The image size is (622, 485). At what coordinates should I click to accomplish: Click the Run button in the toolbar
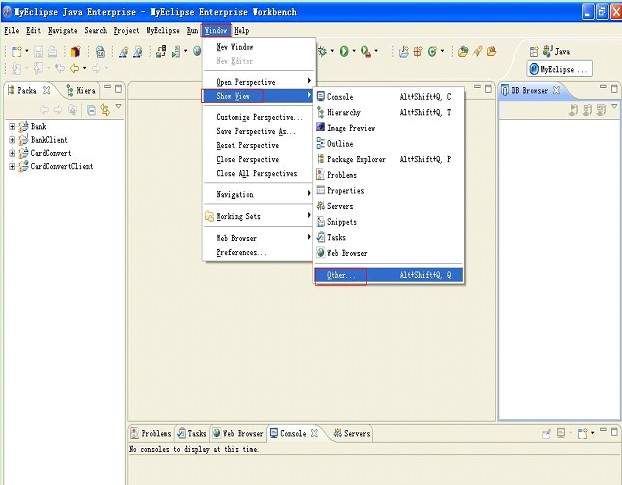pos(345,51)
